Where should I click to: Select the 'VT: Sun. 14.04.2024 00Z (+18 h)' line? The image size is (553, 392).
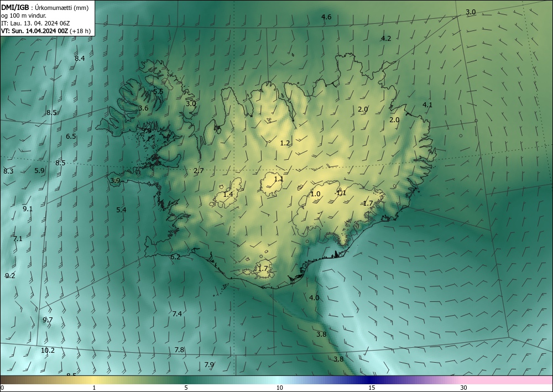click(46, 31)
